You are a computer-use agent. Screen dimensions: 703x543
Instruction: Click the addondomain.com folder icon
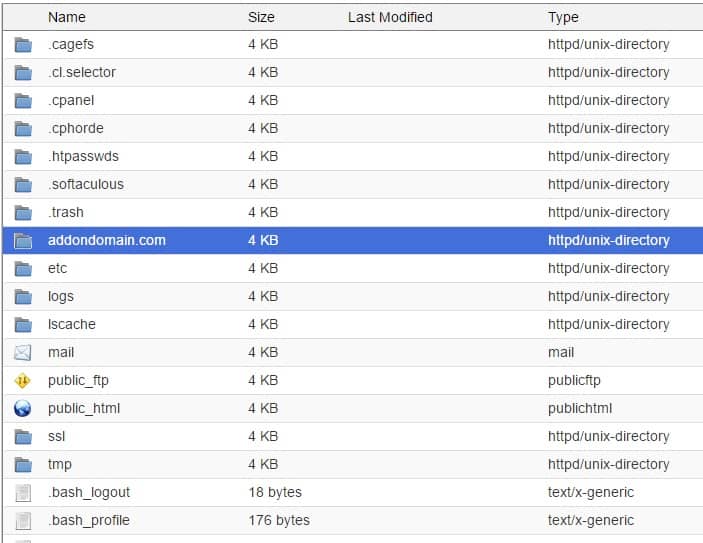click(23, 241)
